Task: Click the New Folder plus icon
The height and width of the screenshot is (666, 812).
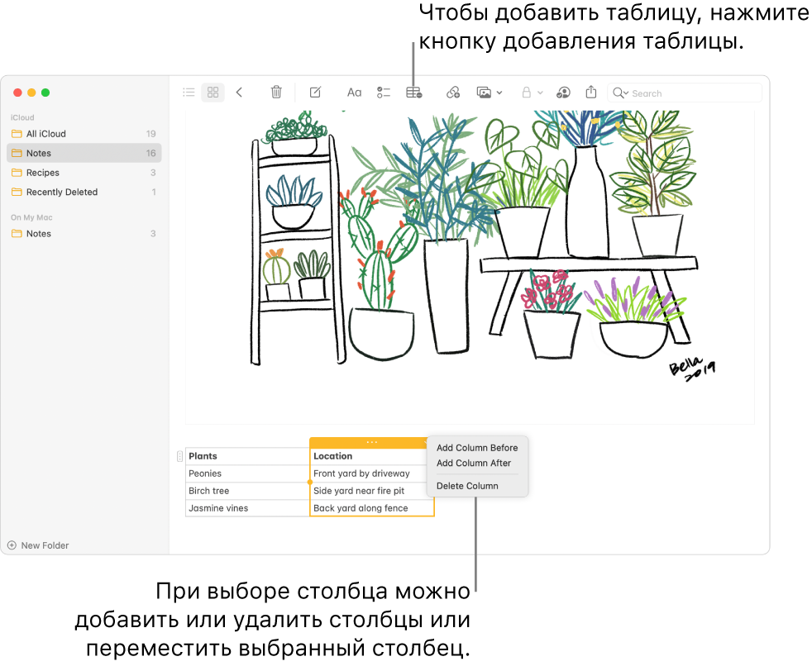Action: (12, 545)
